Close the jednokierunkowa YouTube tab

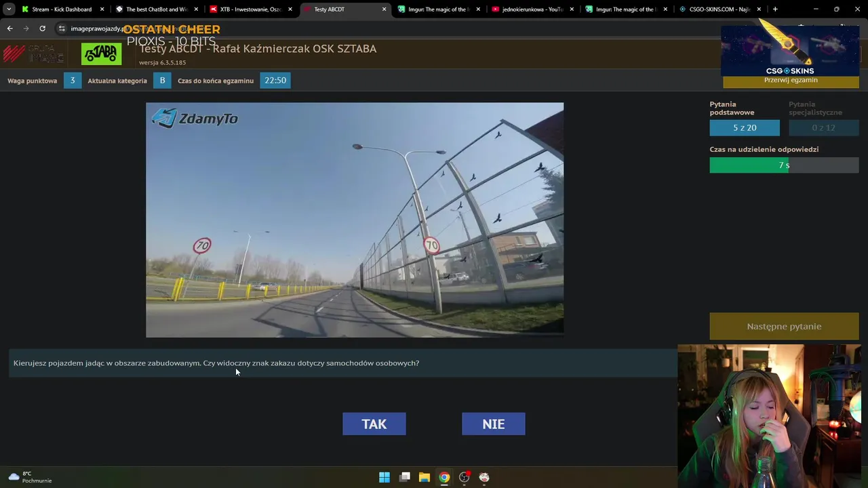(572, 9)
